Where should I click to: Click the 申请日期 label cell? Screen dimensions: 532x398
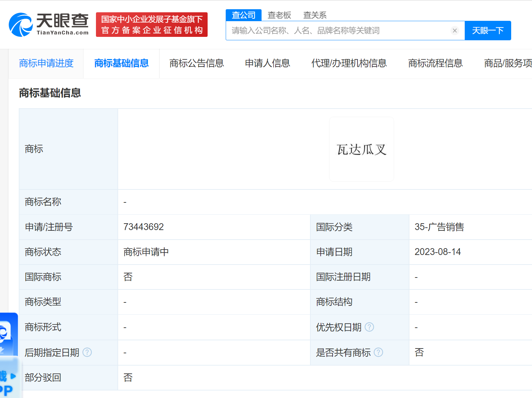coord(360,252)
